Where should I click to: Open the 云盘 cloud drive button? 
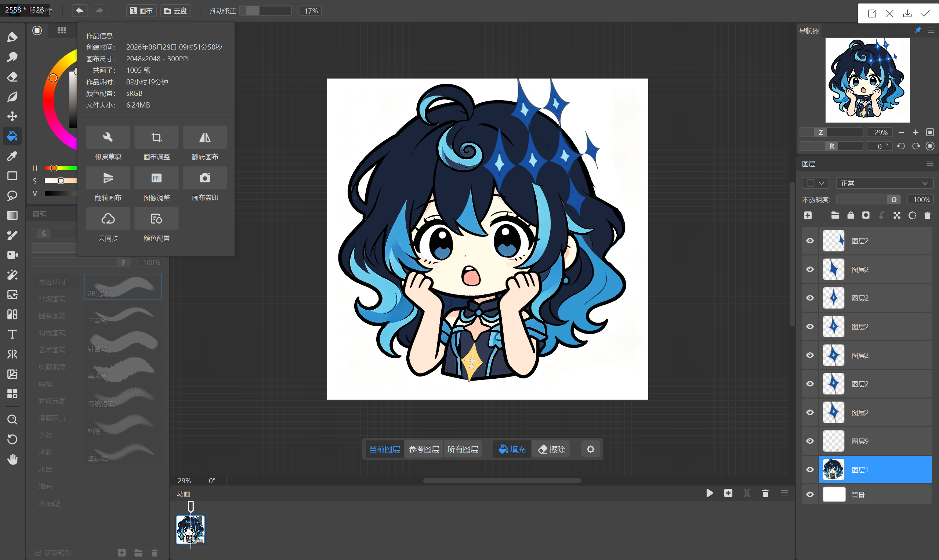176,11
